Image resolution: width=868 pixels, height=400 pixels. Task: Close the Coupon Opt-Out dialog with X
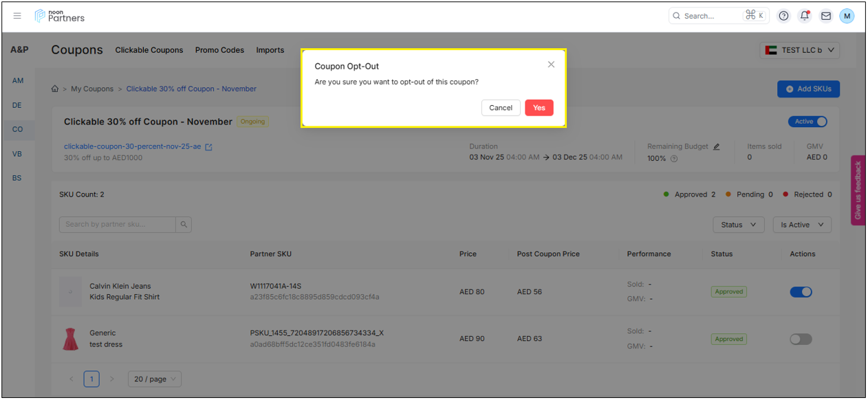[551, 65]
